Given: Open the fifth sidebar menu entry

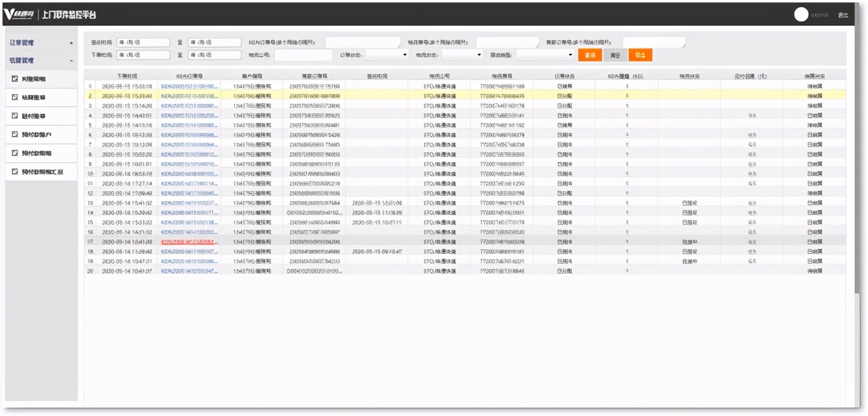Looking at the screenshot, I should click(41, 153).
